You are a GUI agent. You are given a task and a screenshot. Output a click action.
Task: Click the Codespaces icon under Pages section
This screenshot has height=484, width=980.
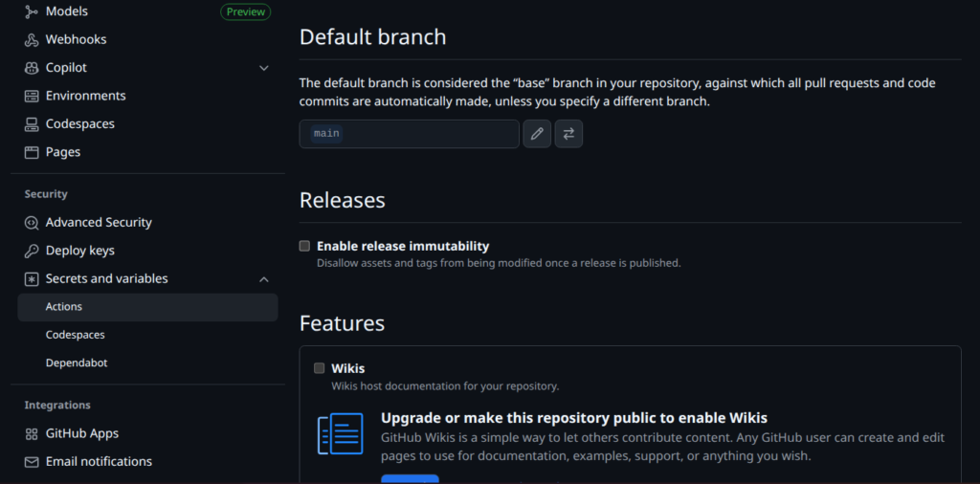click(x=32, y=124)
